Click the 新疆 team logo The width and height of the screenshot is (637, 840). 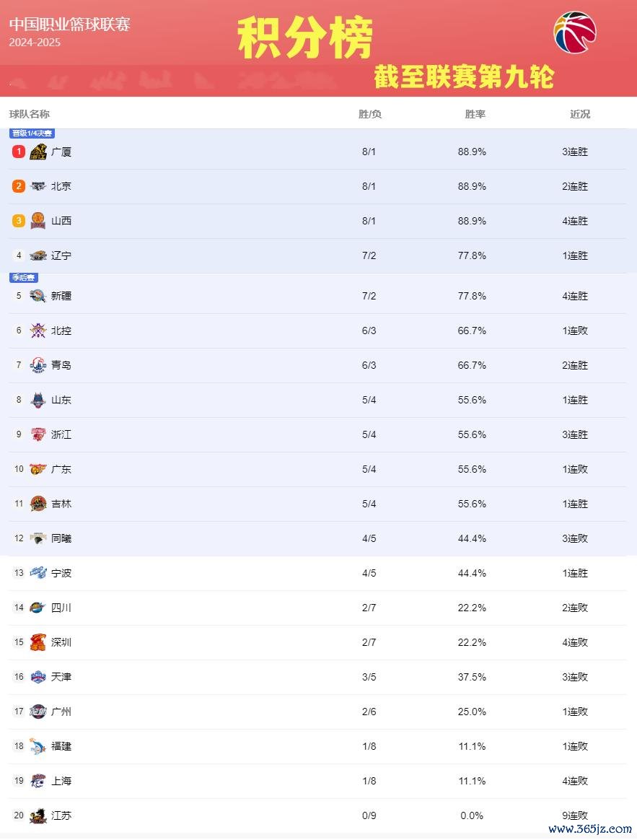pyautogui.click(x=38, y=296)
